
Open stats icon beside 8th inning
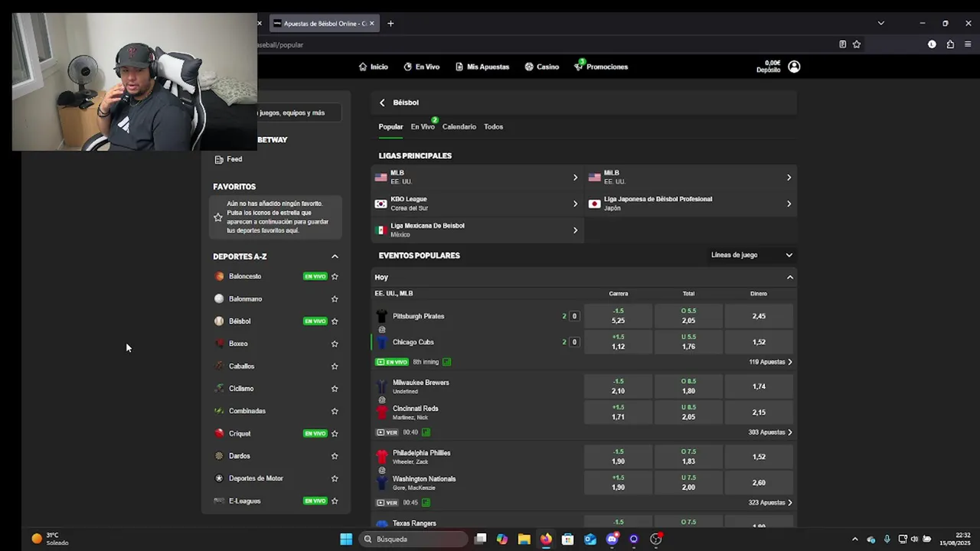[x=446, y=362]
